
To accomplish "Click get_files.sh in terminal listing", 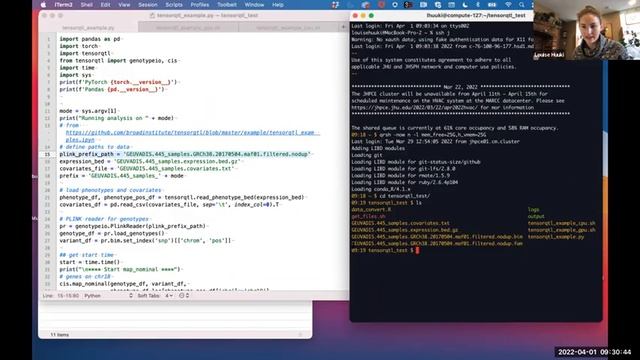I will 368,216.
